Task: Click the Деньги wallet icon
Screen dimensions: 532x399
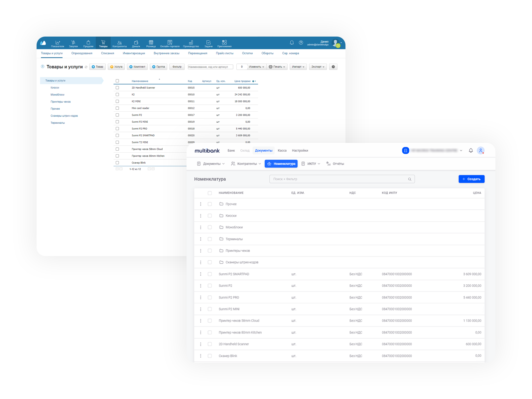Action: [x=136, y=43]
